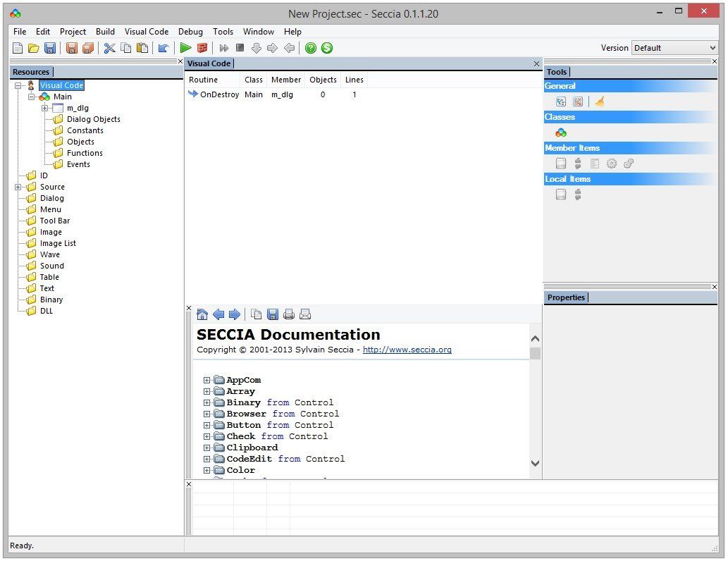
Task: Open the Edit menu
Action: pos(43,32)
